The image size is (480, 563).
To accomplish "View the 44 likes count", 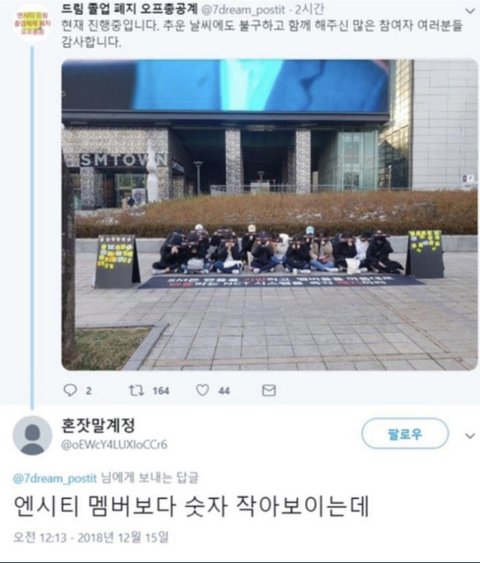I will [x=224, y=391].
